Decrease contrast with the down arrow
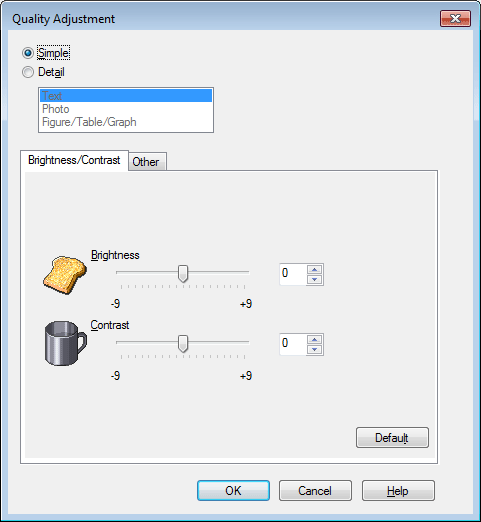Image resolution: width=481 pixels, height=522 pixels. (x=314, y=349)
